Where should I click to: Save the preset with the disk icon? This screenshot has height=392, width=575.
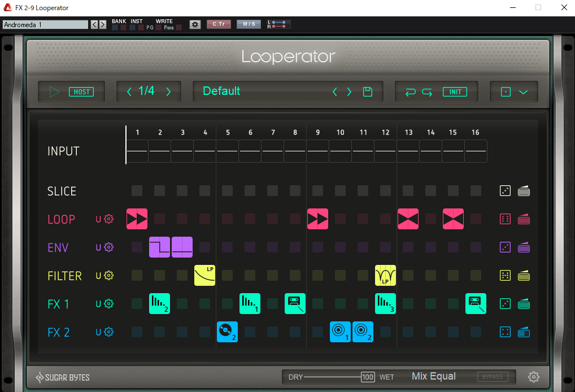368,92
